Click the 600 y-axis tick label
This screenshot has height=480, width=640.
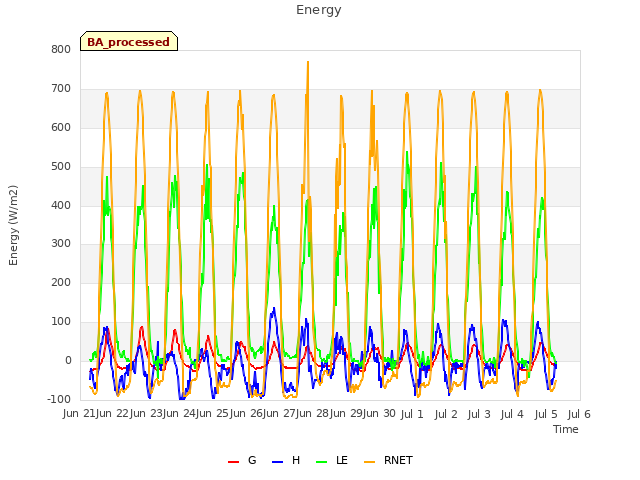click(x=61, y=127)
